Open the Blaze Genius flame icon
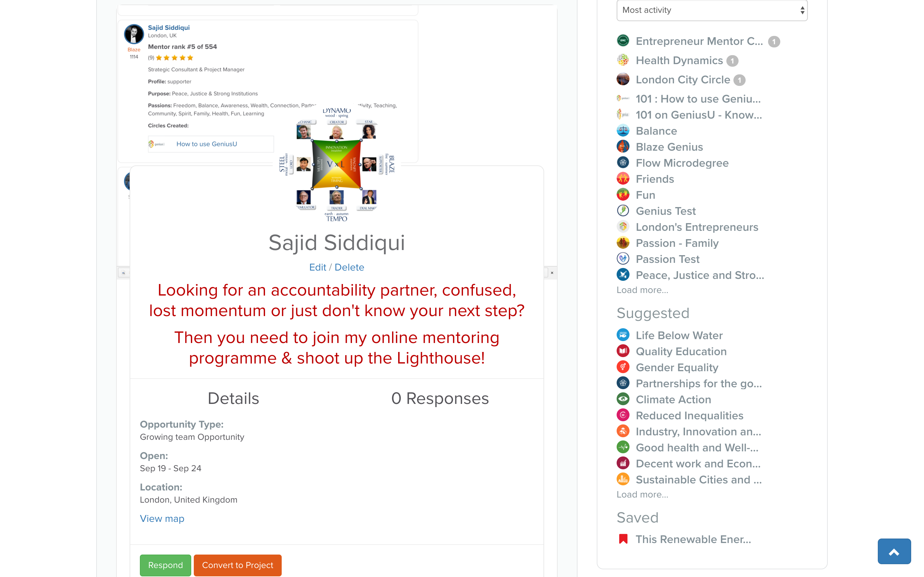 tap(623, 146)
